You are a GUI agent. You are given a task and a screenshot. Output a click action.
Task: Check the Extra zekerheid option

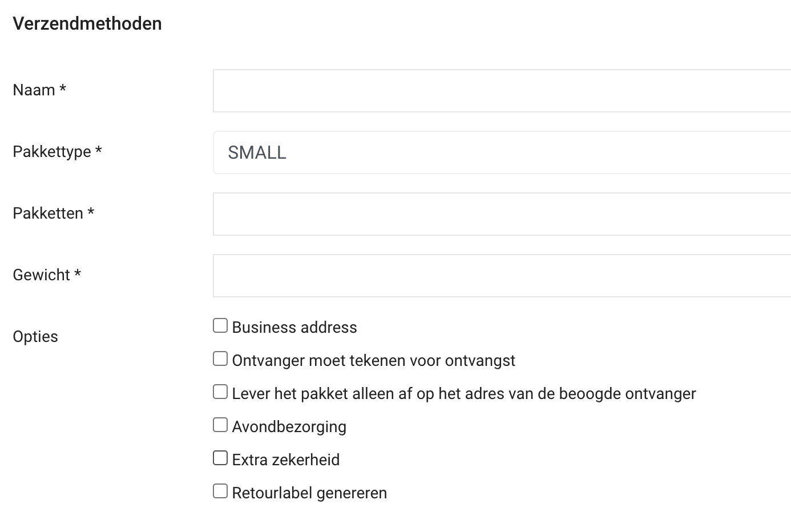pos(220,457)
